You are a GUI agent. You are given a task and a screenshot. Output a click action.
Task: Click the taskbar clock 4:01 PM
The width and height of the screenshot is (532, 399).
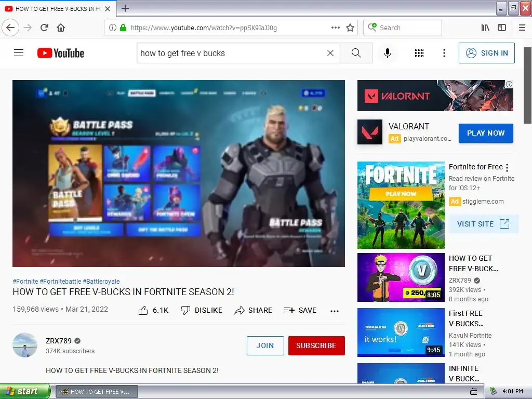tap(513, 391)
